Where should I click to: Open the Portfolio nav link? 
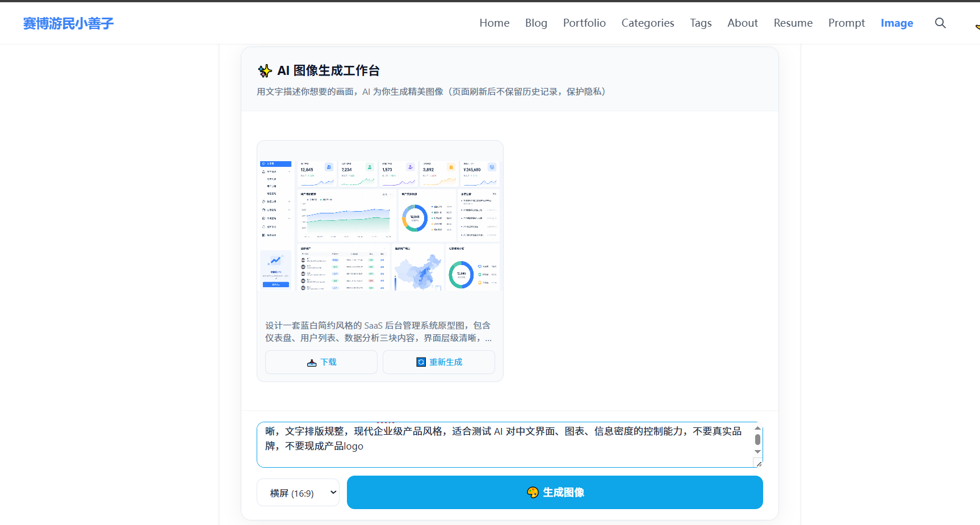click(584, 23)
